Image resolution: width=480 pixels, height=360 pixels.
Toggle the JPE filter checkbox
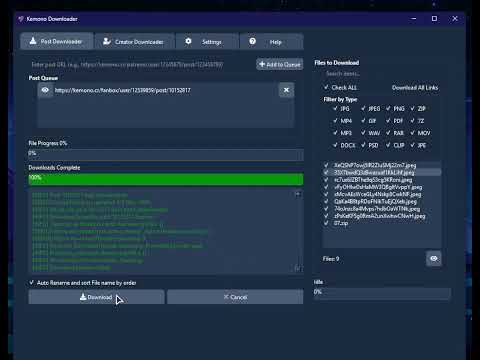click(x=413, y=145)
